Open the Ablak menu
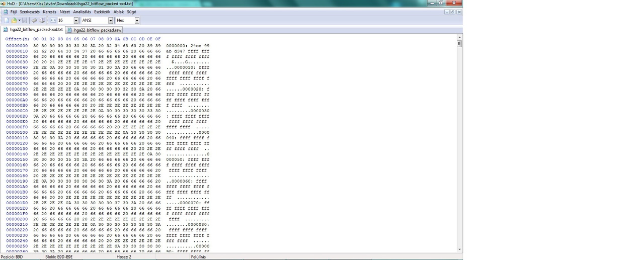Viewport: 644px width, 260px height. coord(119,12)
